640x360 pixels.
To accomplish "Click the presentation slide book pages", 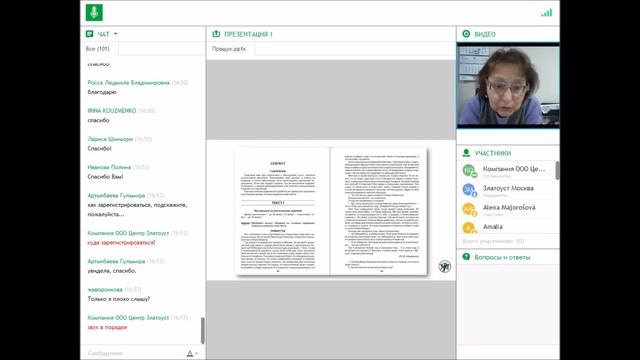I will click(x=331, y=211).
